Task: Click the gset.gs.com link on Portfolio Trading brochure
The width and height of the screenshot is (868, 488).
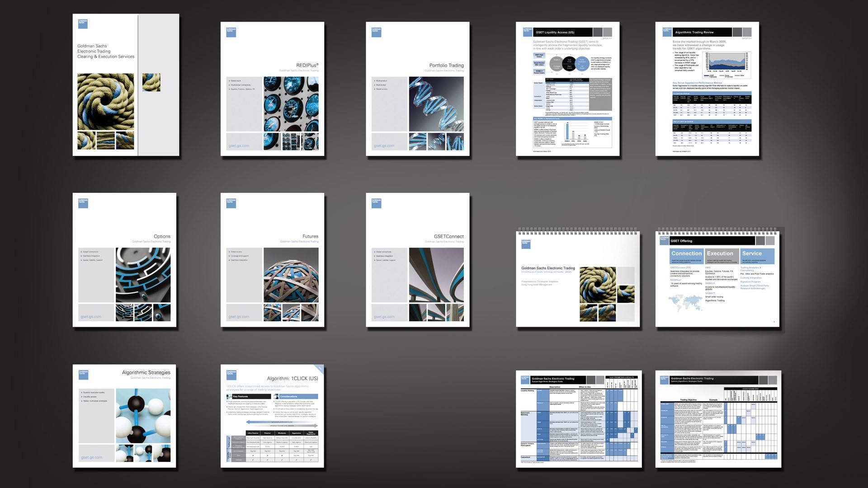Action: pos(384,145)
